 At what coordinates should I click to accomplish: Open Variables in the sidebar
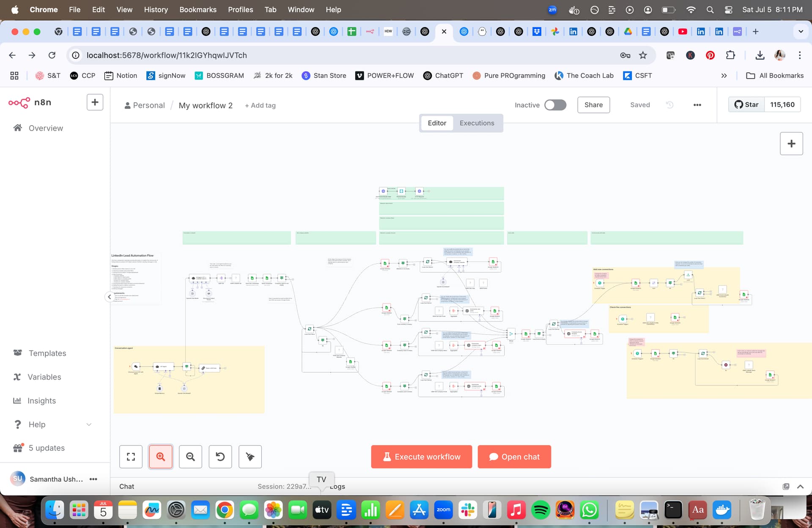[x=44, y=377]
